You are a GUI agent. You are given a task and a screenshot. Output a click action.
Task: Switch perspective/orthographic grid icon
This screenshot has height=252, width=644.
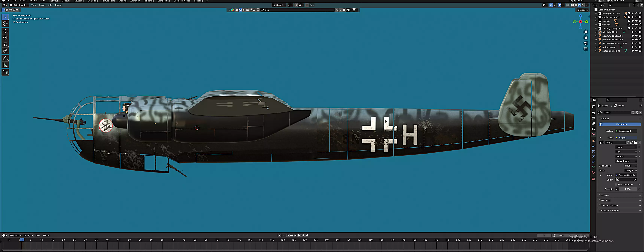pyautogui.click(x=586, y=49)
